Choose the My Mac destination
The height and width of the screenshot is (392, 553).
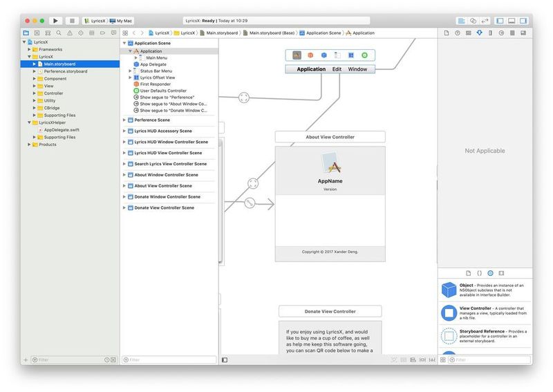tap(120, 21)
